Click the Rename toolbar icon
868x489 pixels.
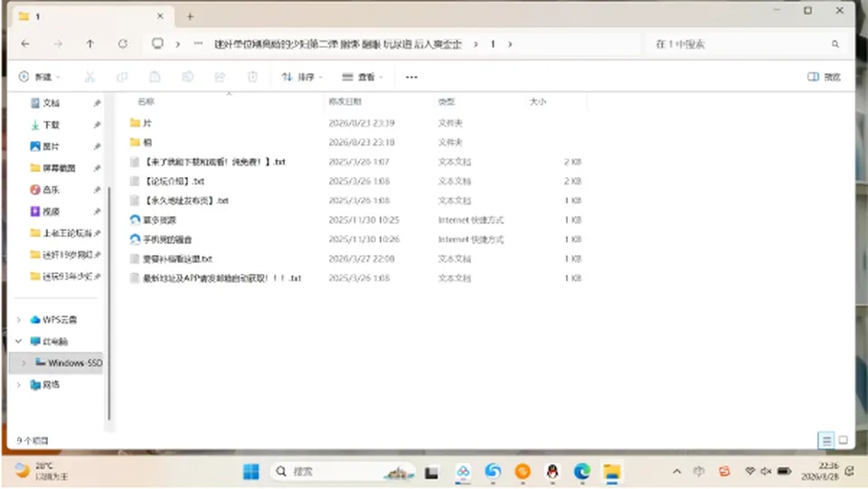tap(188, 77)
